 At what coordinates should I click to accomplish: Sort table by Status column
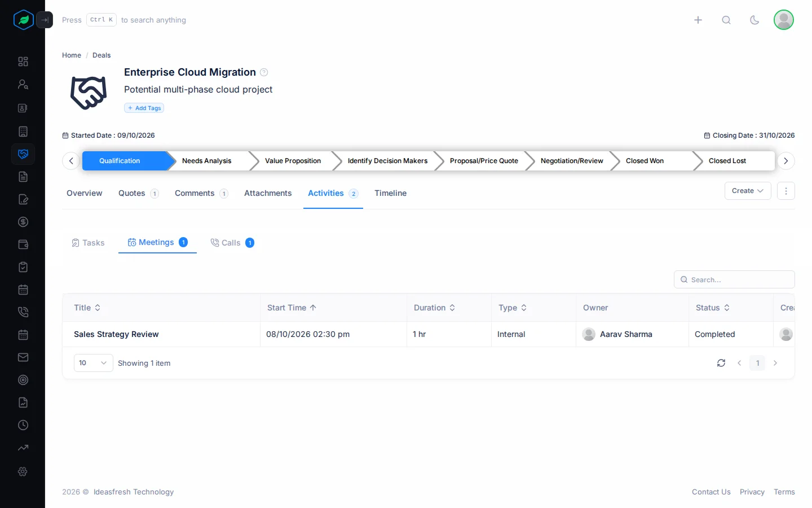point(713,308)
